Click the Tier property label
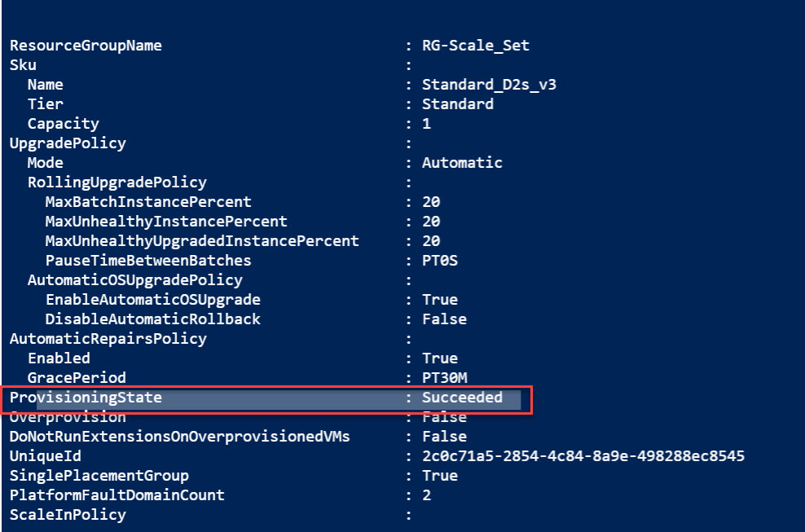Viewport: 805px width, 532px height. [x=46, y=104]
